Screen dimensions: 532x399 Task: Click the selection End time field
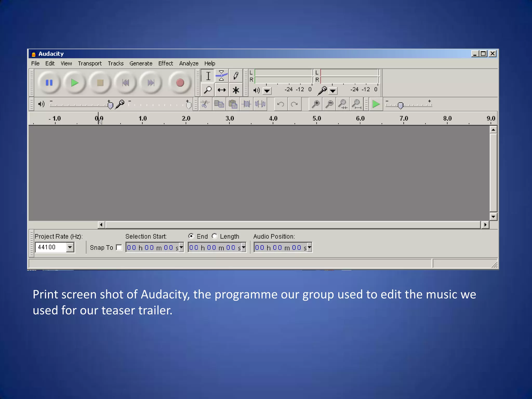click(x=215, y=248)
